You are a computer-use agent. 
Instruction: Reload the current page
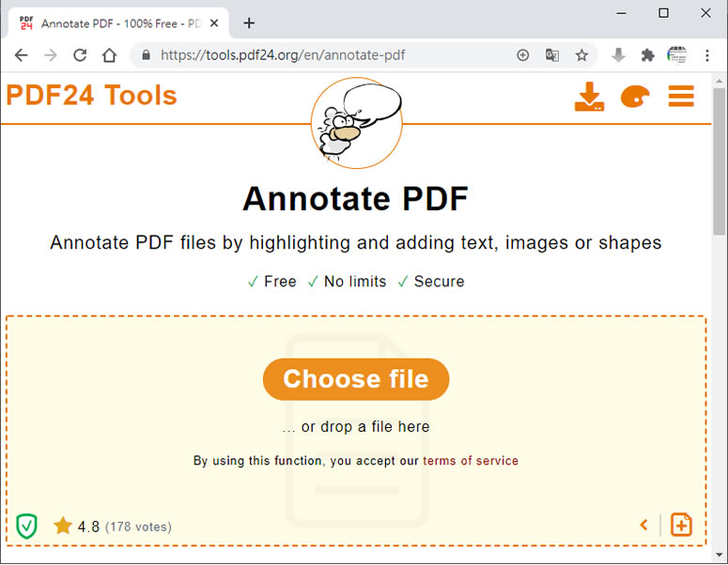(x=80, y=55)
